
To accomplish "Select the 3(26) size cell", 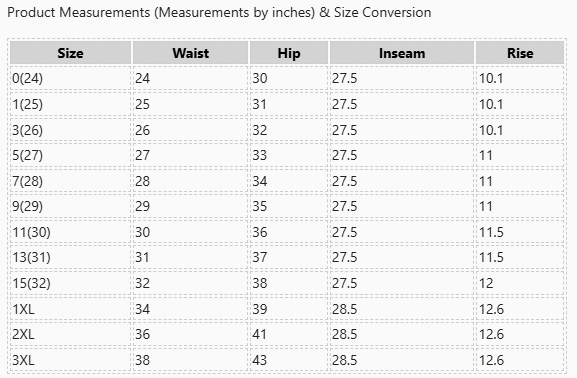I will pyautogui.click(x=70, y=130).
